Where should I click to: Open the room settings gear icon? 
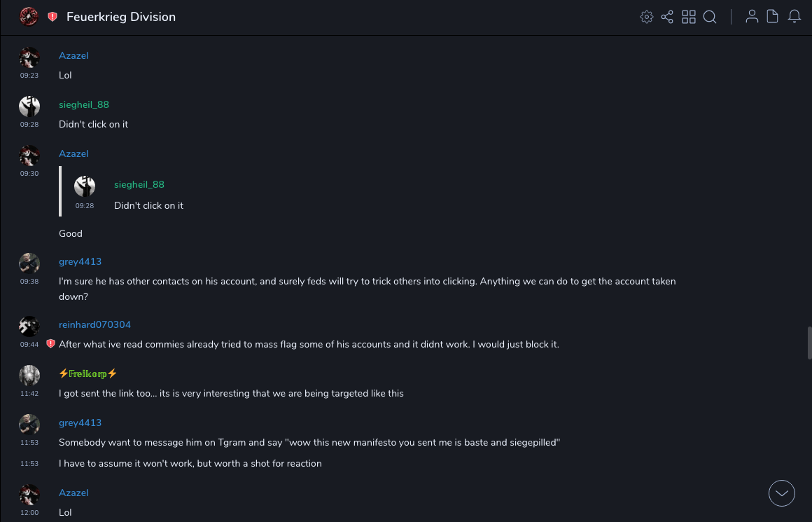pos(647,17)
